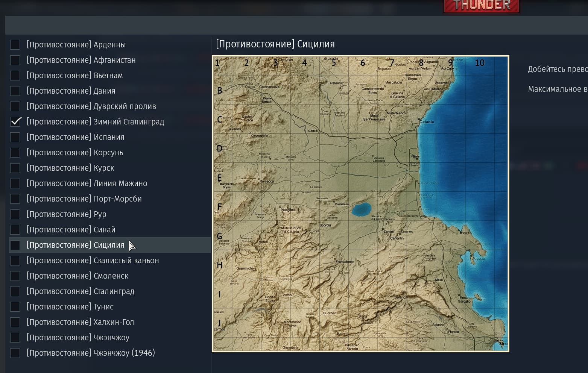Select the Дуврский пролив list entry
This screenshot has height=373, width=588.
tap(91, 106)
